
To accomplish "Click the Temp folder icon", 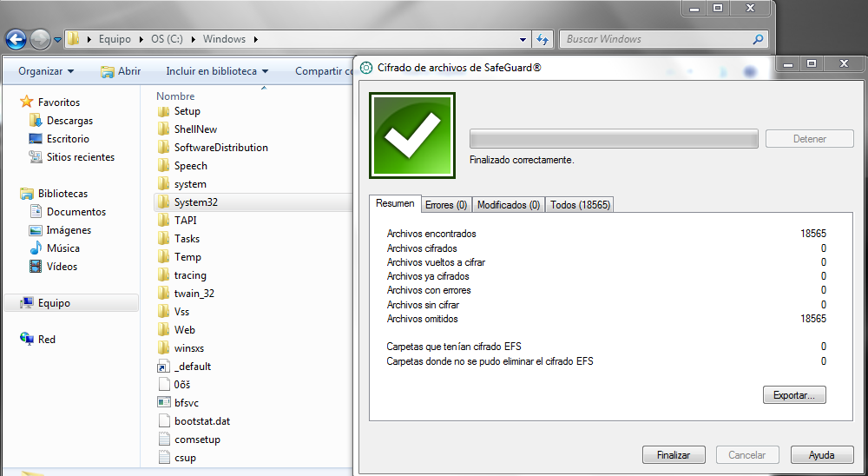I will [x=163, y=257].
